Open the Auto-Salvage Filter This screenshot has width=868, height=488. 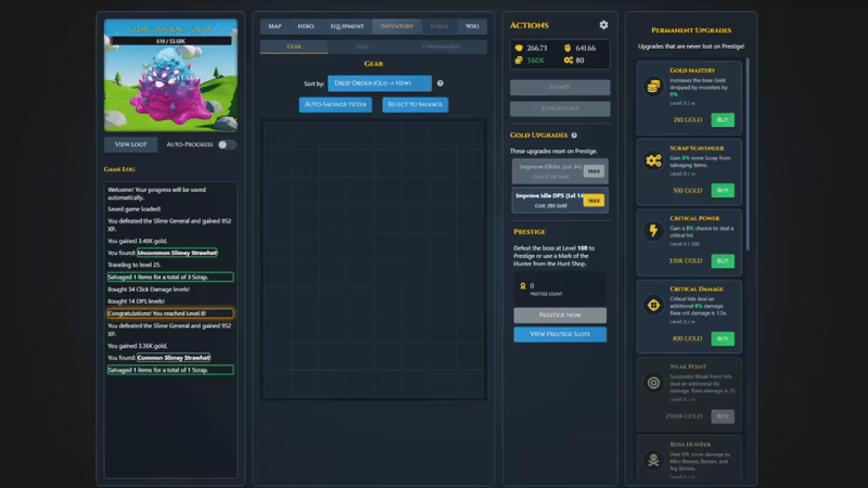pyautogui.click(x=335, y=104)
